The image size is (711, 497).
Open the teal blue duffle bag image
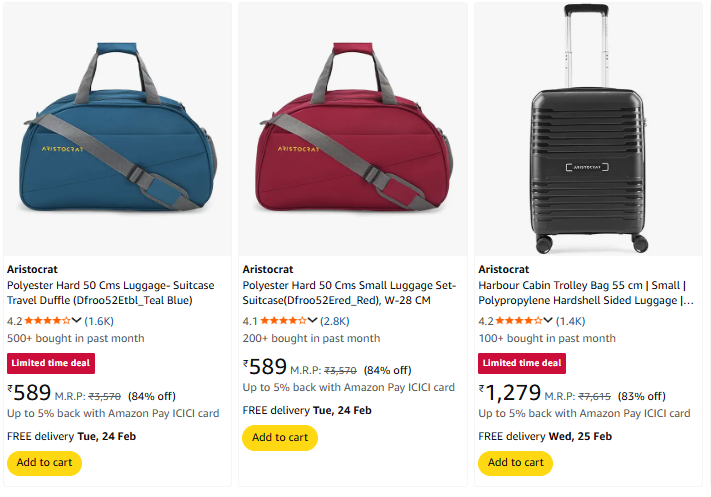(x=118, y=130)
